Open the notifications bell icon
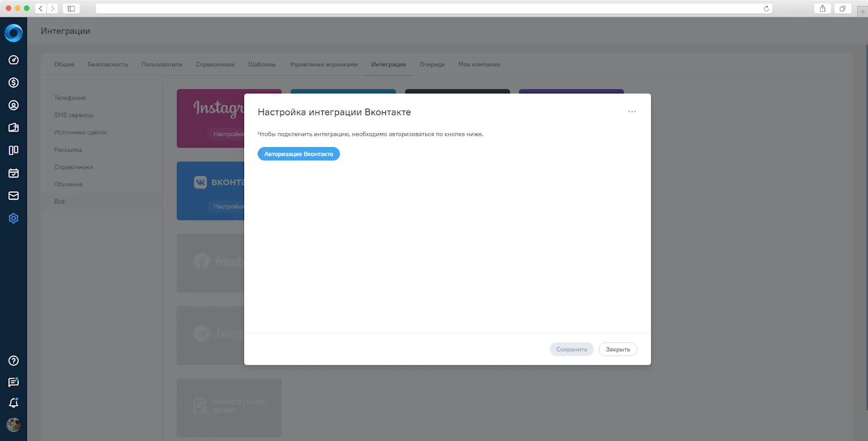 [14, 403]
